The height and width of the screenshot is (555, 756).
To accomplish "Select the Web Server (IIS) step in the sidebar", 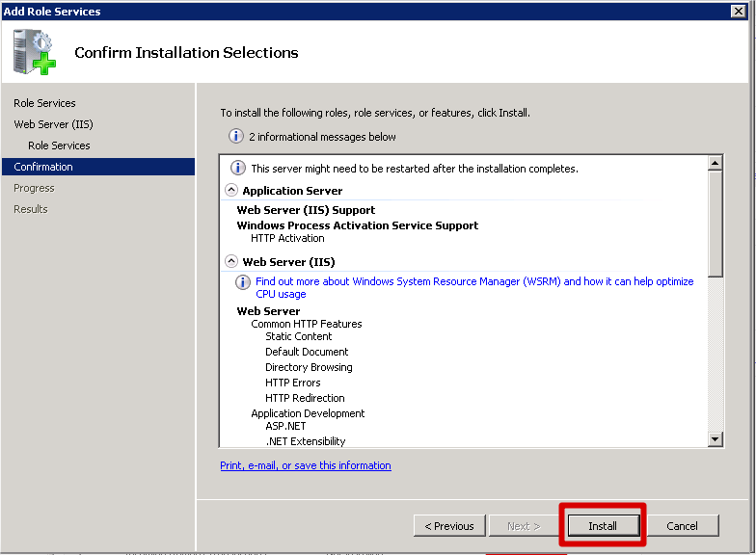I will (53, 124).
